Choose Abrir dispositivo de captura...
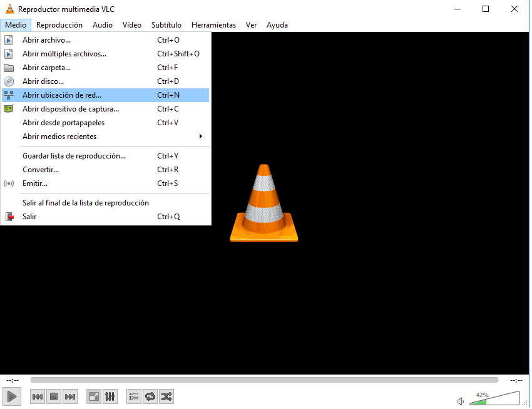 click(106, 109)
